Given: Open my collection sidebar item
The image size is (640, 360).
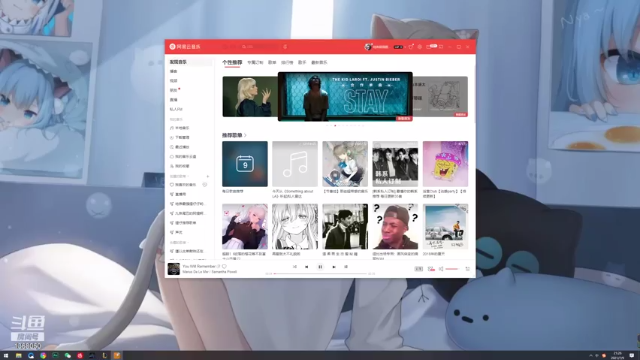Looking at the screenshot, I should pos(180,166).
